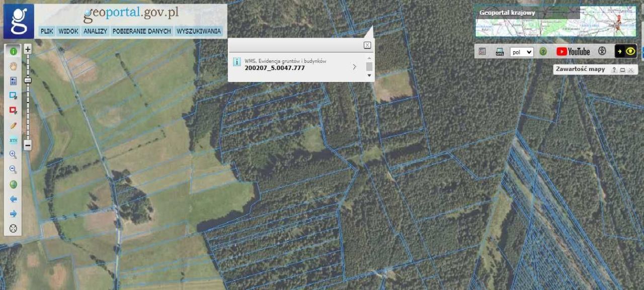Image resolution: width=644 pixels, height=290 pixels.
Task: Click the blue geoportal g logo
Action: (x=19, y=21)
